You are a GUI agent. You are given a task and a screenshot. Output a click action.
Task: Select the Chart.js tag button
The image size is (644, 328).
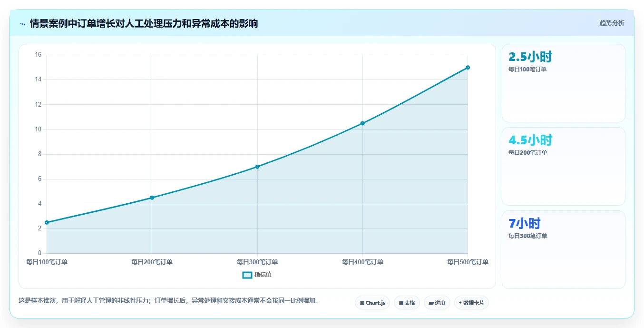pyautogui.click(x=372, y=303)
